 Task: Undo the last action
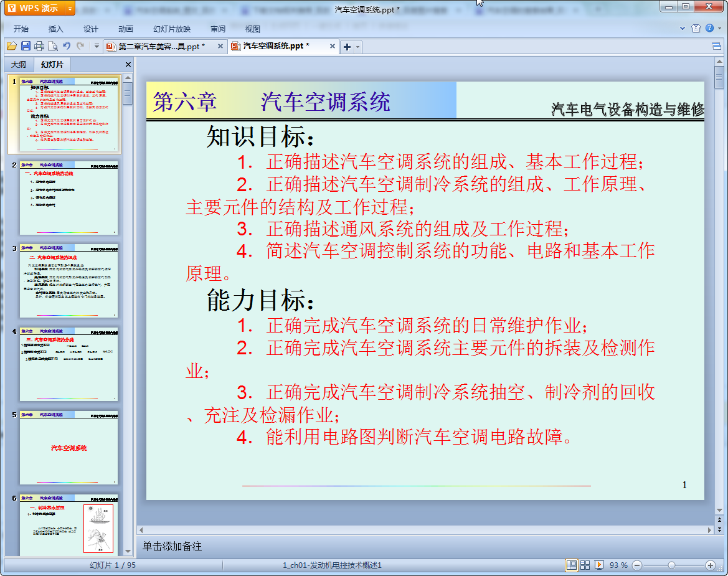(67, 46)
